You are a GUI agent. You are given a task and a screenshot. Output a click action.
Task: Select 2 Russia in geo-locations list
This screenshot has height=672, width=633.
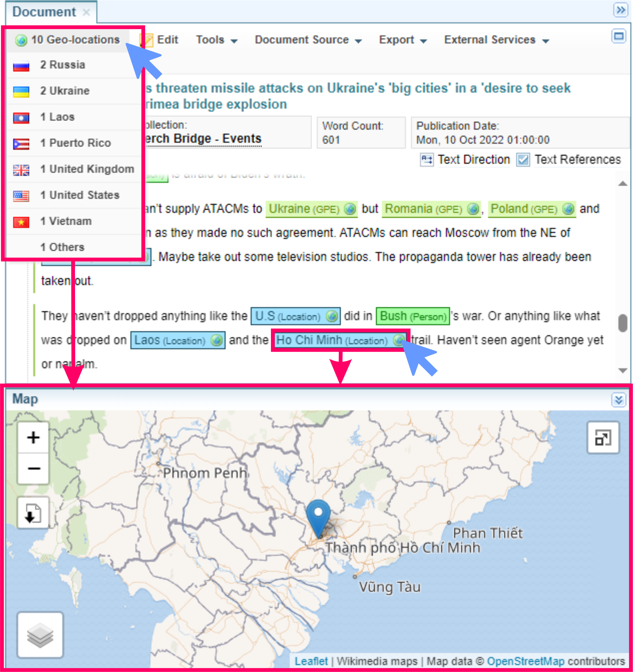tap(63, 65)
